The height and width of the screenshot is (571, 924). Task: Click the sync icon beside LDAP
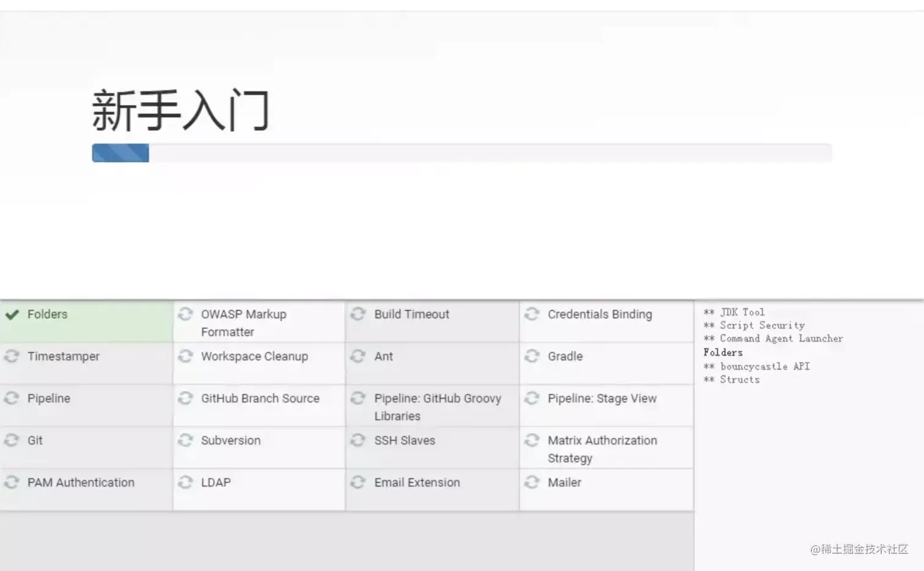click(x=185, y=483)
